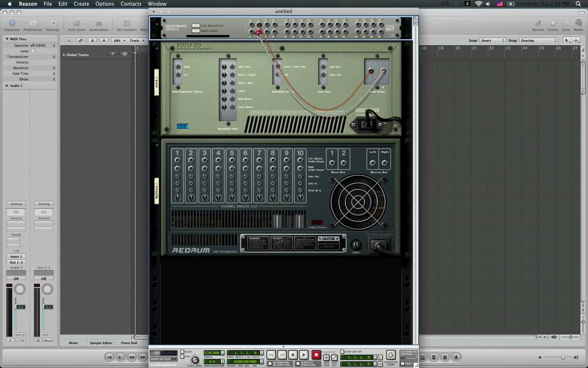Click the Catch playhead button in Arrange header
588x368 pixels.
pos(92,40)
